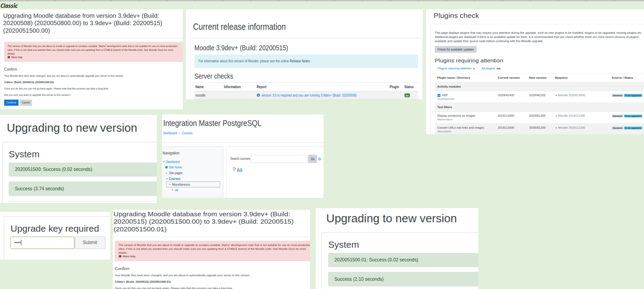Click To be upgraded badge for emoticons filter
Image resolution: width=644 pixels, height=289 pixels.
tap(633, 116)
